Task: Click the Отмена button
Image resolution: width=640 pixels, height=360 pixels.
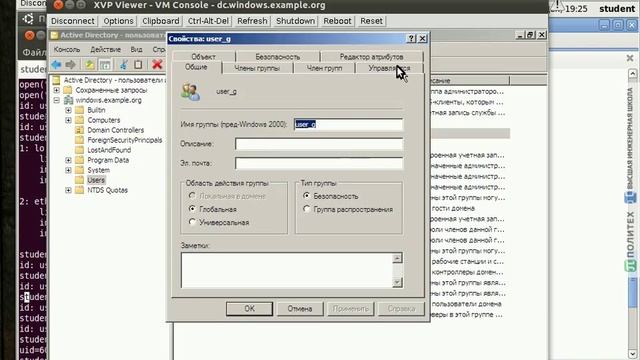Action: click(x=300, y=309)
